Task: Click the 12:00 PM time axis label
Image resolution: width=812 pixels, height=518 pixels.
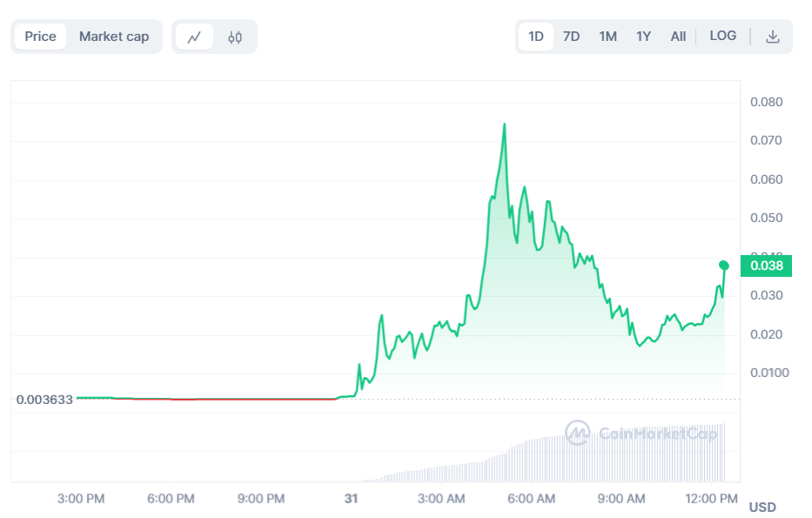Action: pyautogui.click(x=712, y=499)
